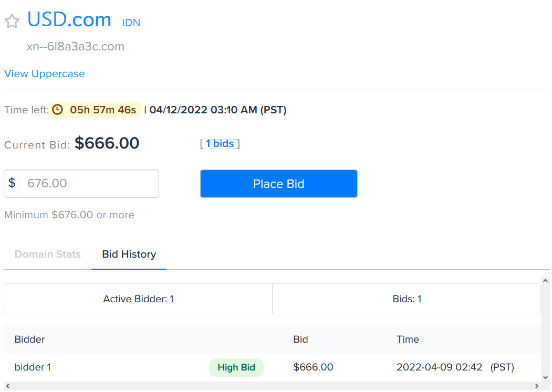Screen dimensions: 552x392
Task: Open the USD.com domain title link
Action: pyautogui.click(x=69, y=19)
